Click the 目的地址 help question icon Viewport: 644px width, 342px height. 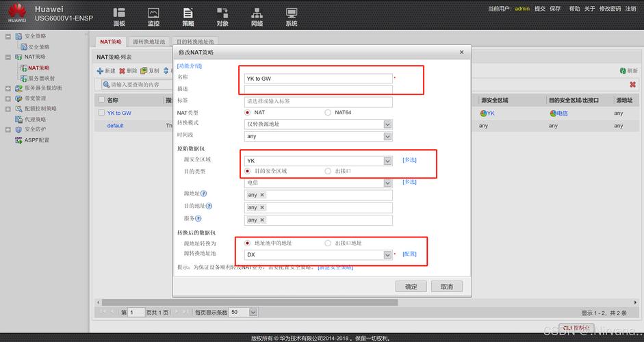point(209,206)
